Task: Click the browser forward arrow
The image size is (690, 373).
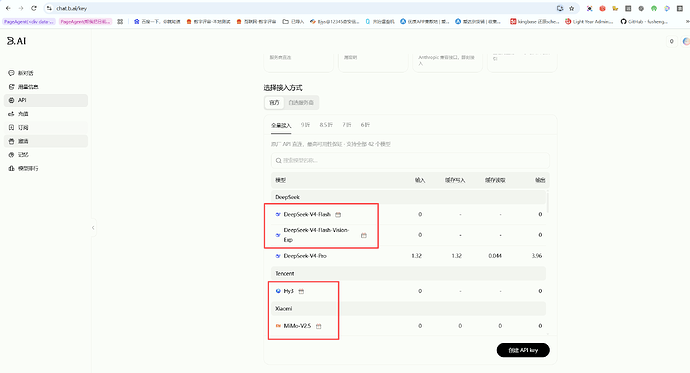Action: tap(21, 8)
